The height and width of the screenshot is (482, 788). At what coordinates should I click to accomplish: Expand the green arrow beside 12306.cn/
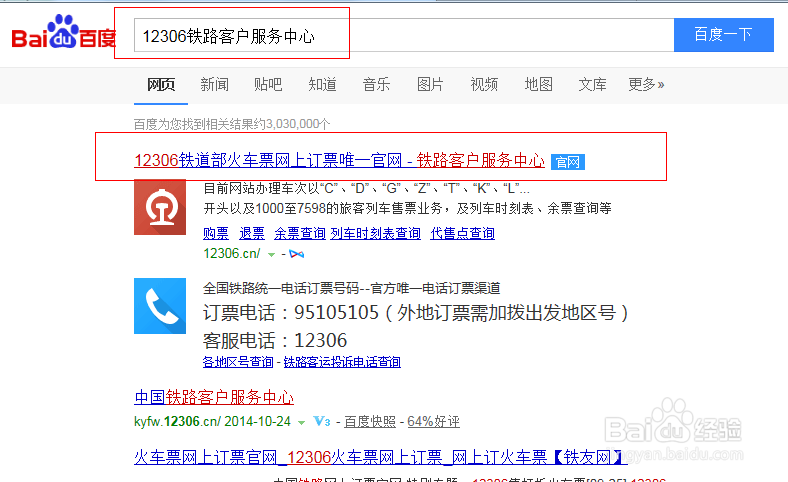click(x=271, y=255)
